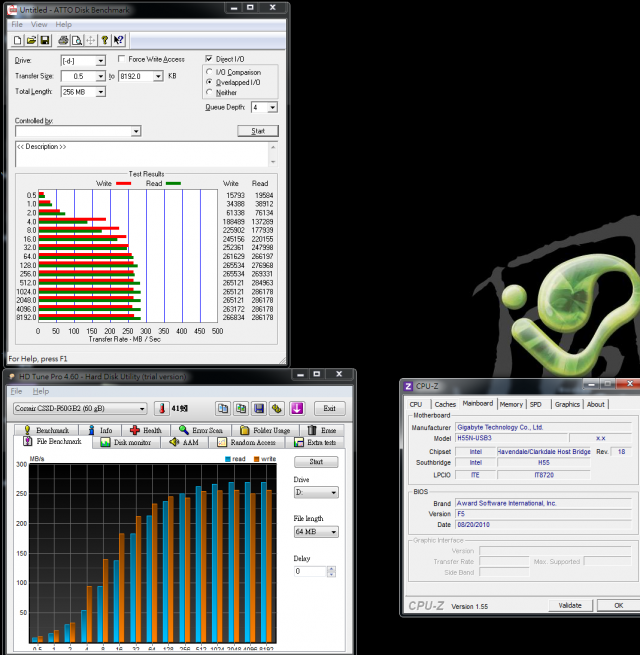Switch to the AAM tab
Viewport: 640px width, 656px height.
(x=184, y=442)
